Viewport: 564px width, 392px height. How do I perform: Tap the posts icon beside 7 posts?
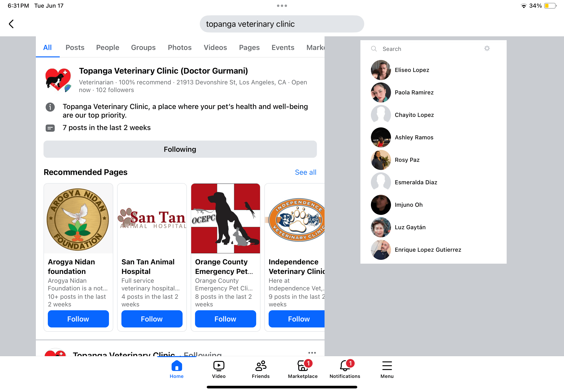click(x=50, y=128)
